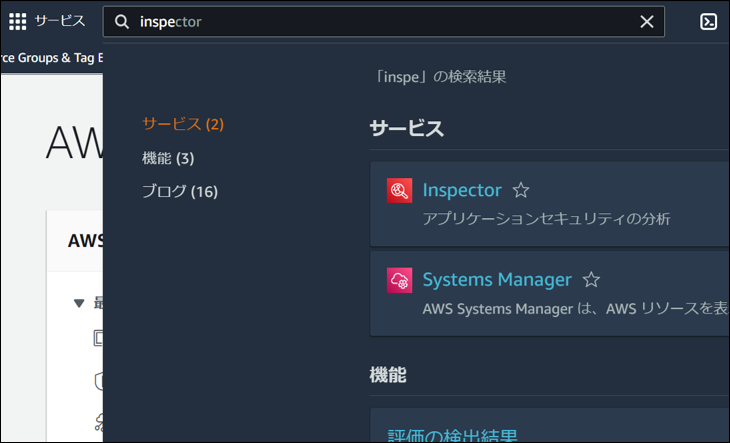Click the サービス label in top bar

60,21
